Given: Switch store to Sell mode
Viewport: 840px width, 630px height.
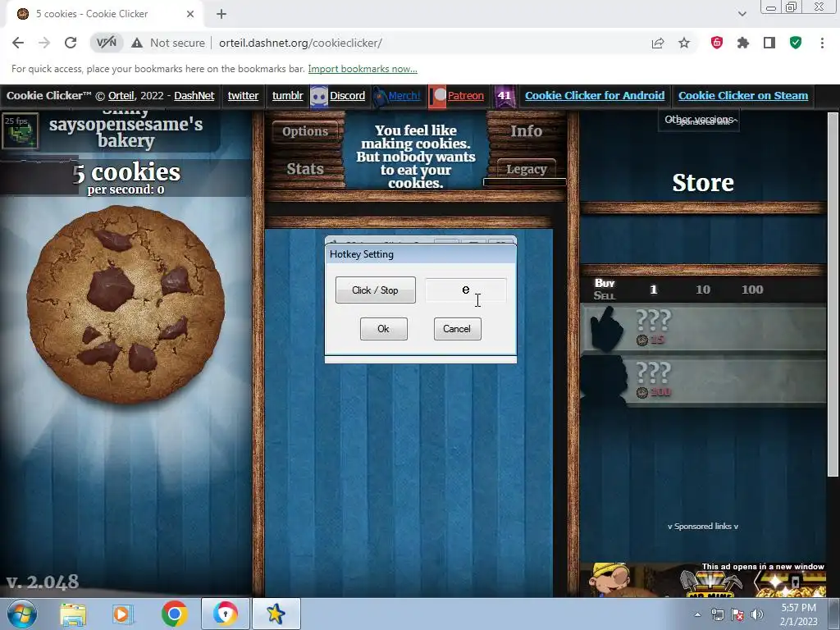Looking at the screenshot, I should [605, 295].
